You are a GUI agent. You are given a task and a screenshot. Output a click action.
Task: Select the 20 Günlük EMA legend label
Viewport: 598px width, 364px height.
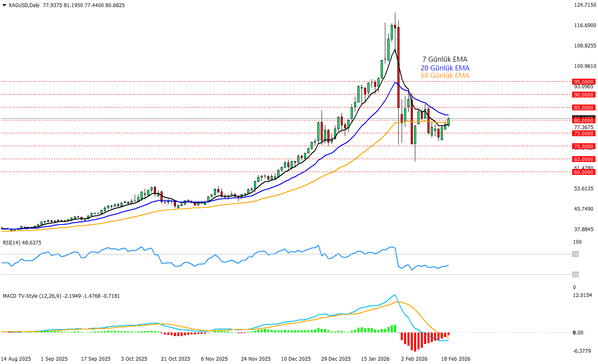(445, 68)
